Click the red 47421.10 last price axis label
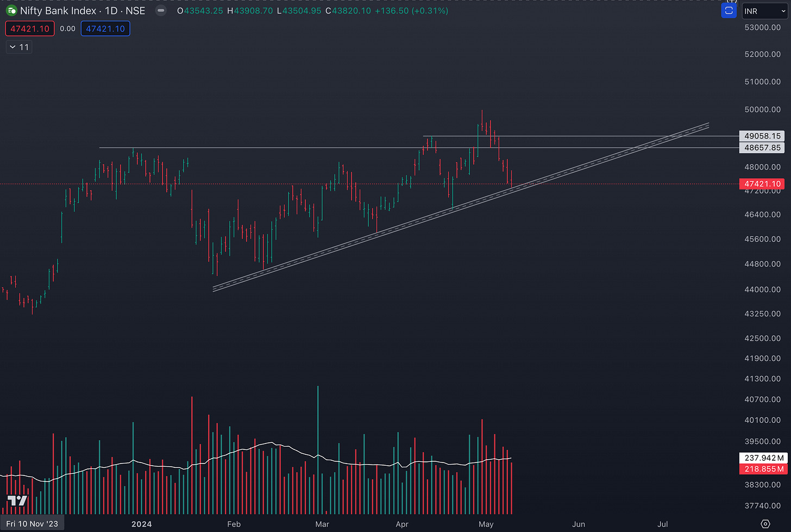Viewport: 791px width, 532px height. (x=762, y=184)
